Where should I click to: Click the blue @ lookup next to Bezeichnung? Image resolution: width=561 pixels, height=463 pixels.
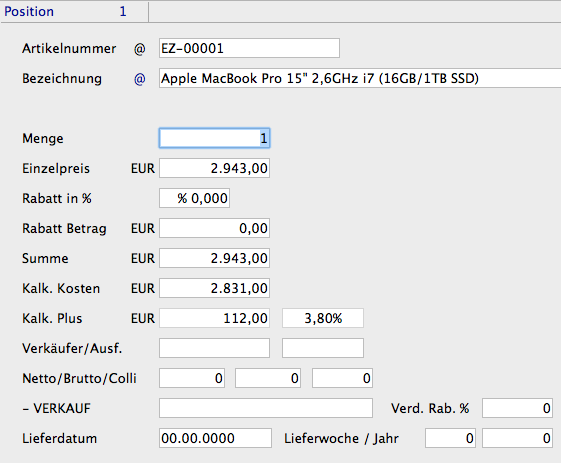[140, 79]
